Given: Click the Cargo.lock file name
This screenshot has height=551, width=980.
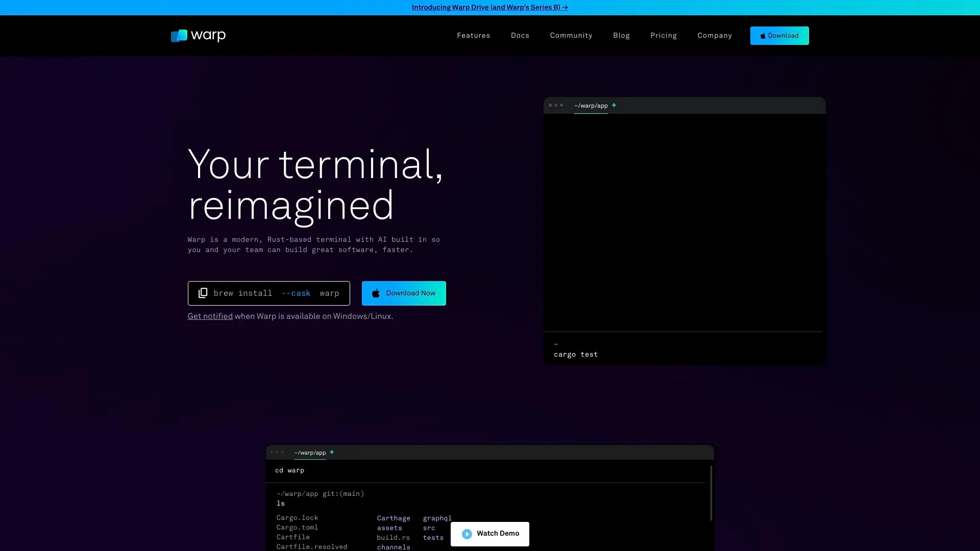Looking at the screenshot, I should [297, 518].
